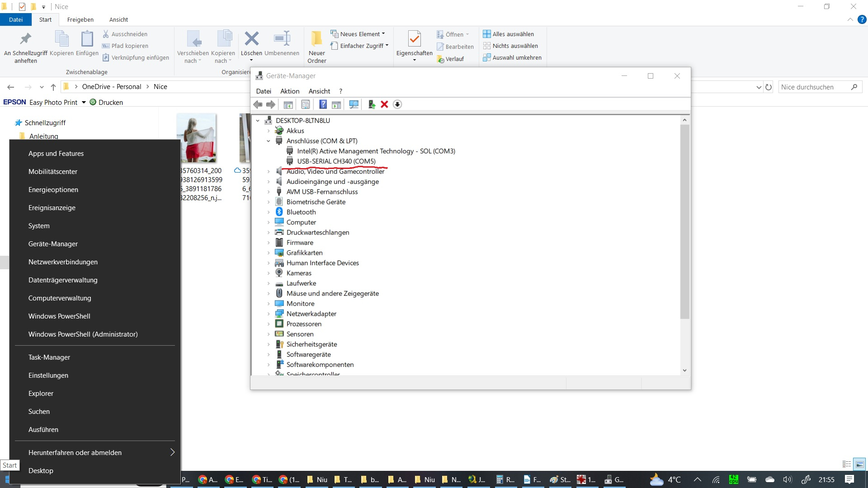Open the Neues Element dropdown
The image size is (868, 488).
(360, 34)
